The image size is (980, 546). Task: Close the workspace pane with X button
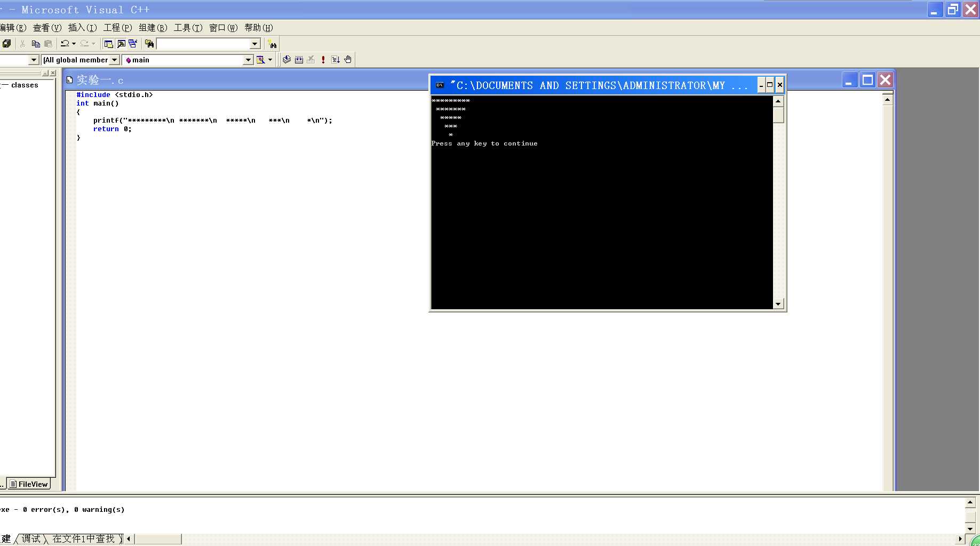pyautogui.click(x=53, y=73)
